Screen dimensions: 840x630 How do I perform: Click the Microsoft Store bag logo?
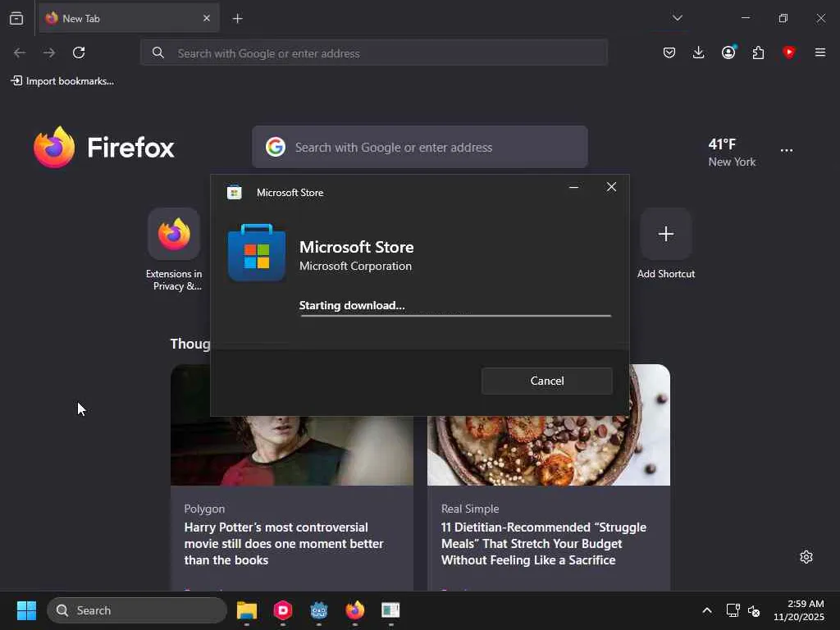click(257, 253)
